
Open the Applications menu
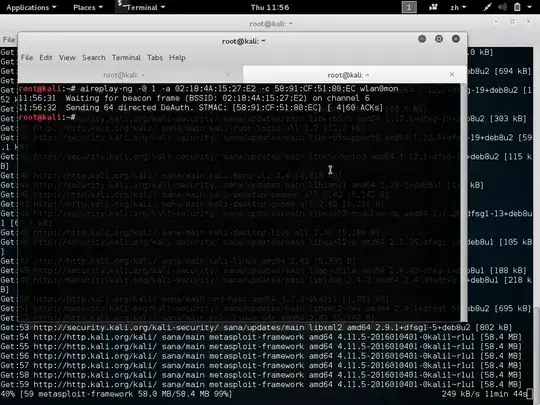pos(31,7)
